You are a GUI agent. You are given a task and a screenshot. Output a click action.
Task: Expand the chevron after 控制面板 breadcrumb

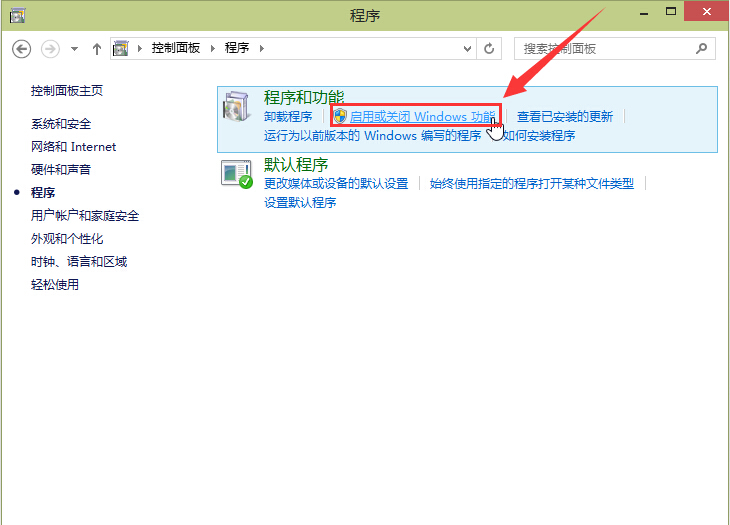point(214,48)
